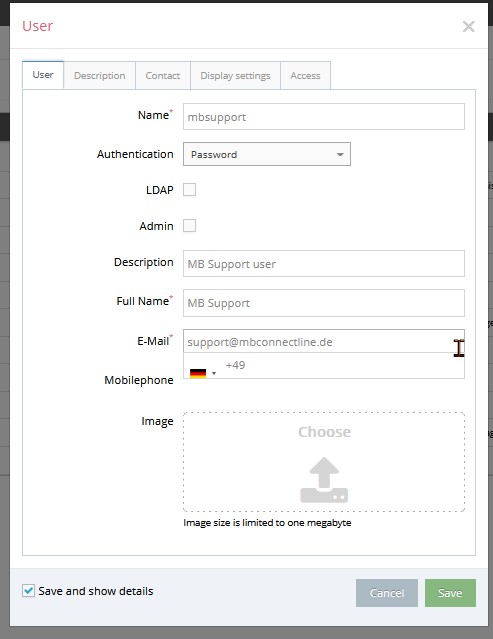The width and height of the screenshot is (493, 639).
Task: Click the E-Mail input field
Action: 324,342
